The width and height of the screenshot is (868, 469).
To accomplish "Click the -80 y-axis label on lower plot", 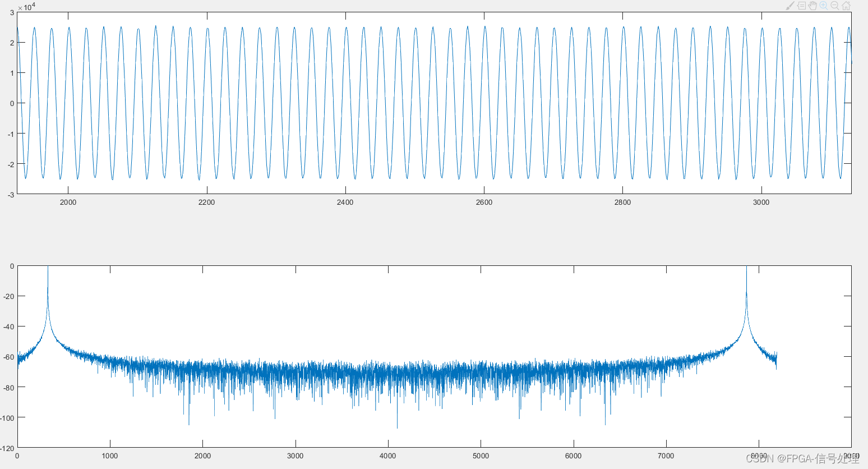I will [9, 388].
